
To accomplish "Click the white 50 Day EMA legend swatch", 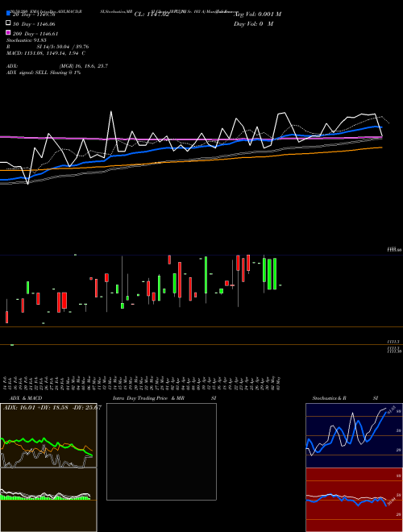I will tap(8, 23).
